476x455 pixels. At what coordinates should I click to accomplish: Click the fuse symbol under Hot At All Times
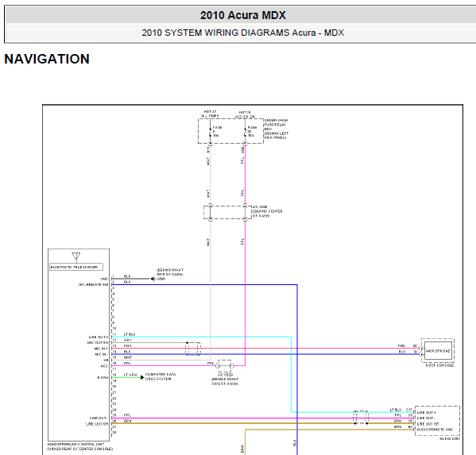pos(210,132)
